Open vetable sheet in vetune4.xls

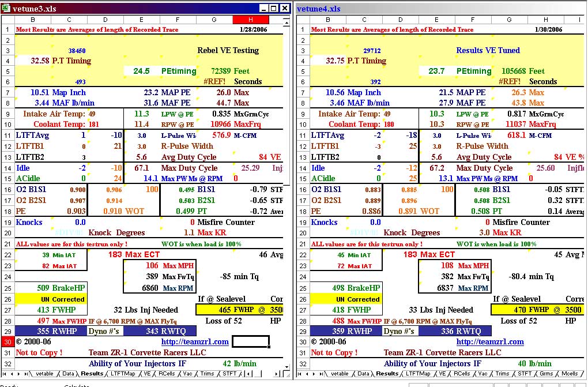click(x=340, y=374)
